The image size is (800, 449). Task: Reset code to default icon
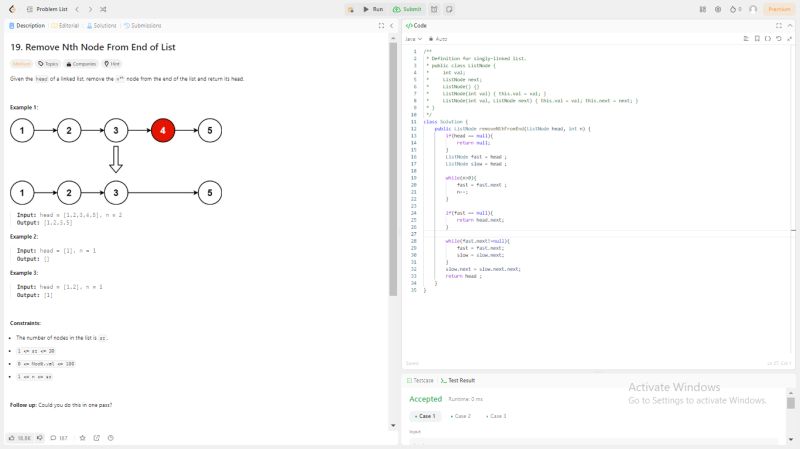pos(779,39)
